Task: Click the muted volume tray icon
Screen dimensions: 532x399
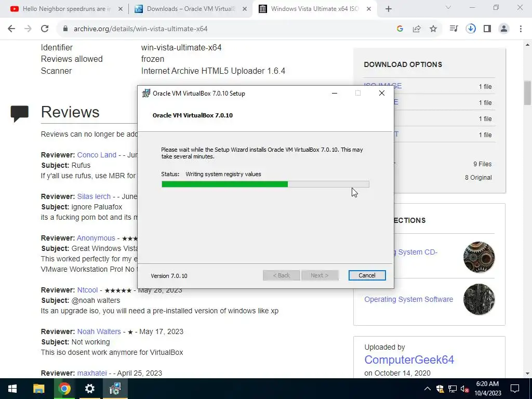Action: point(465,389)
